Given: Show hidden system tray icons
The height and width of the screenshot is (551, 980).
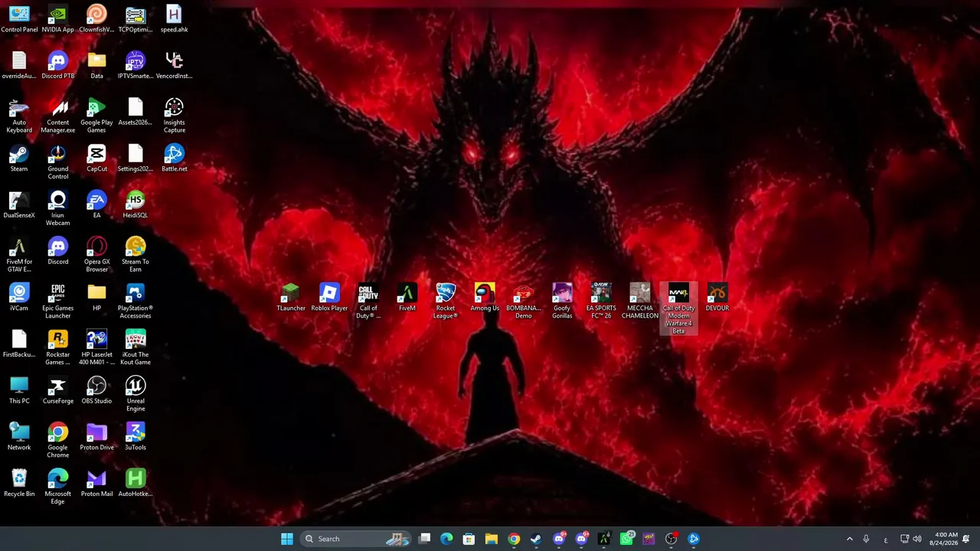Looking at the screenshot, I should (x=849, y=539).
